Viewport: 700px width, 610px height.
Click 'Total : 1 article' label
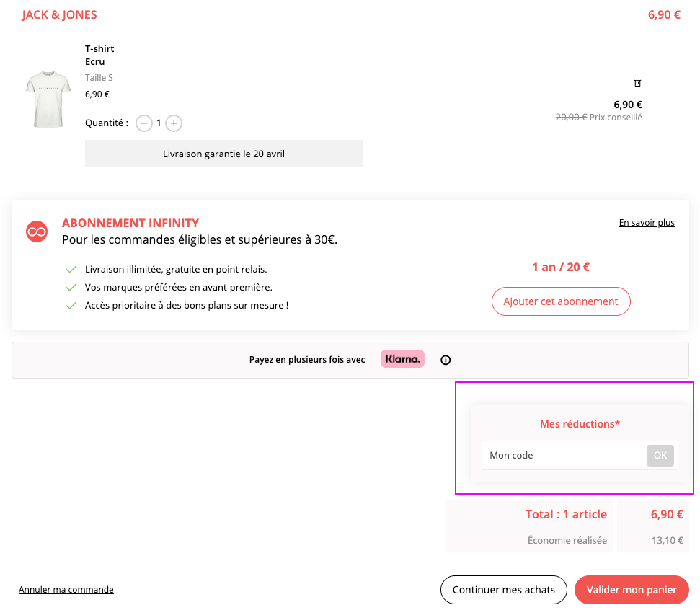566,514
